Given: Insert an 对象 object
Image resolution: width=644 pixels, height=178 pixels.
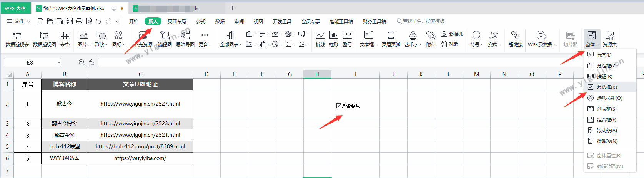Looking at the screenshot, I should (x=449, y=44).
